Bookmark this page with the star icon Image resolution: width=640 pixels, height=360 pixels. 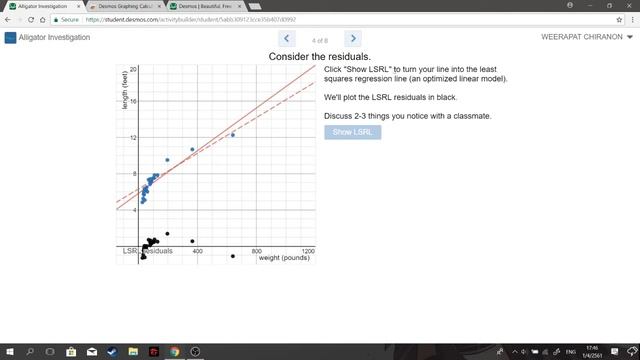coord(619,20)
